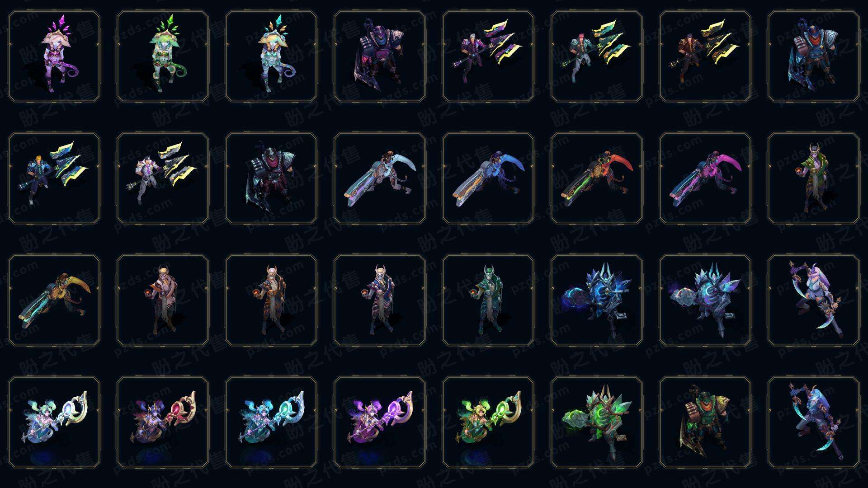Screen dimensions: 868x488
Task: Select the pink-haired teal-suit axe wielder
Action: (x=597, y=56)
